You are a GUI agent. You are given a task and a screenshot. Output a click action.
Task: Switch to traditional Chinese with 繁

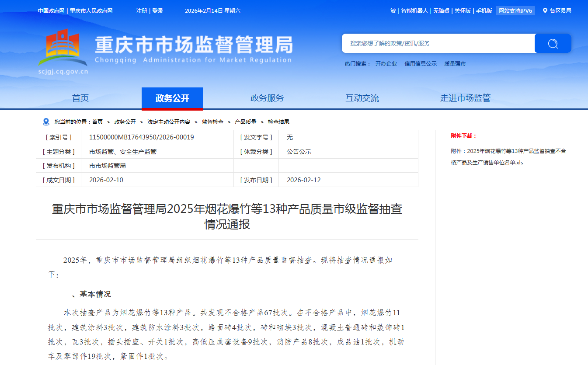(x=393, y=11)
